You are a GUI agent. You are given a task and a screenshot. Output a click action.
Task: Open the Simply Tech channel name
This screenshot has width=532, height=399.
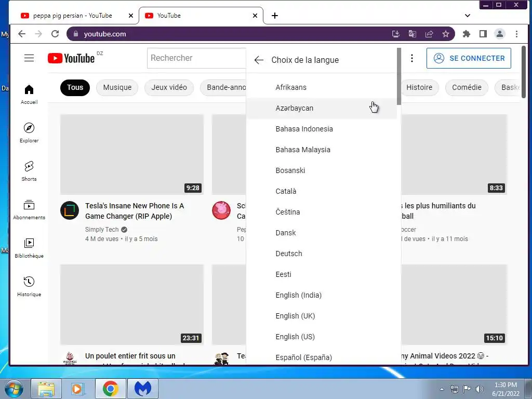click(102, 230)
